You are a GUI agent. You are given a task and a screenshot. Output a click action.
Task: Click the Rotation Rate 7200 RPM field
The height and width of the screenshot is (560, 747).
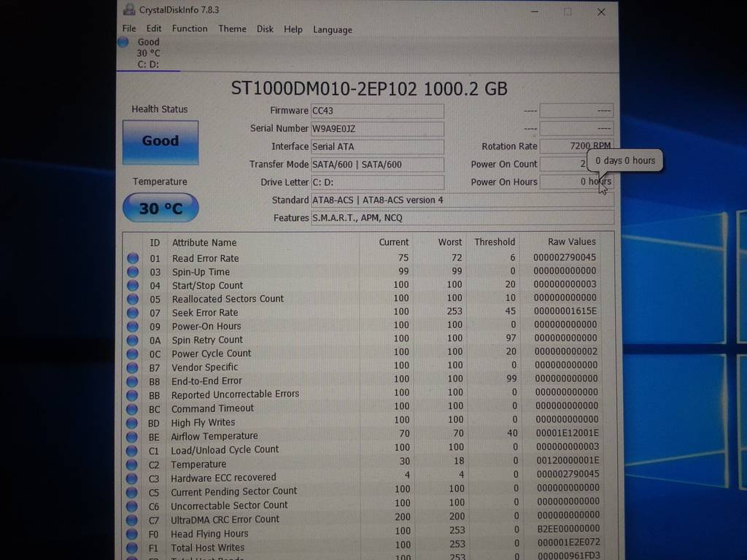576,146
